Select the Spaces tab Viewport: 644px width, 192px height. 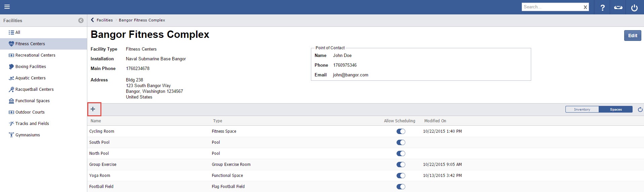coord(615,110)
